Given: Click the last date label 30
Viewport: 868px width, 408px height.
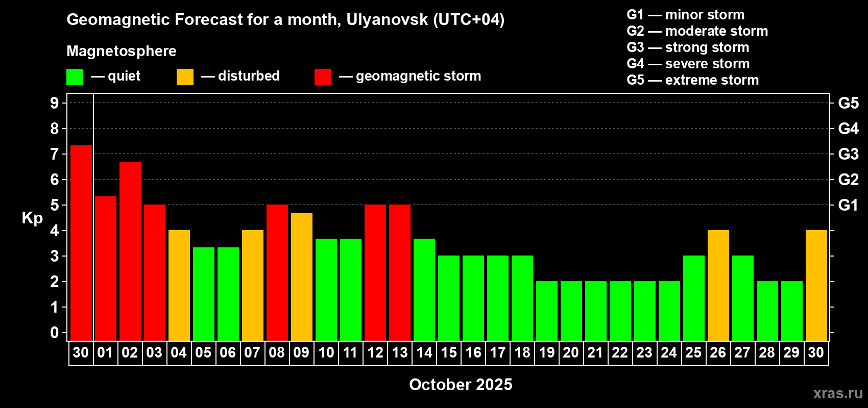Looking at the screenshot, I should 816,353.
